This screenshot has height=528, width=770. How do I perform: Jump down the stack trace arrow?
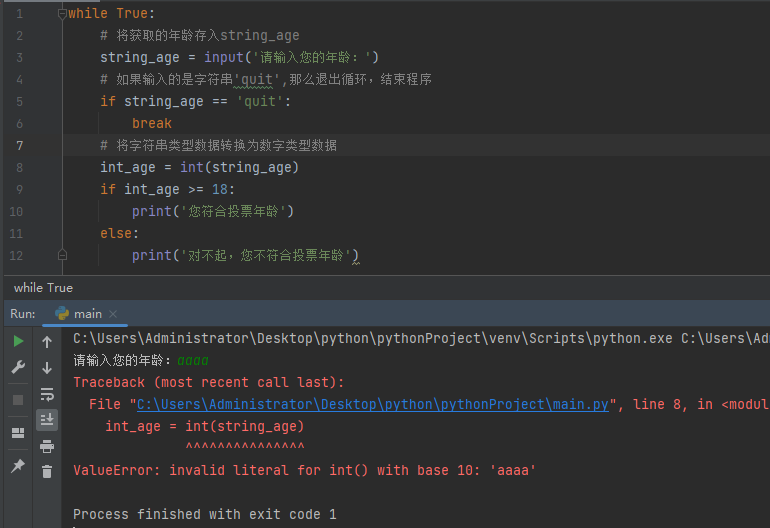pos(47,368)
